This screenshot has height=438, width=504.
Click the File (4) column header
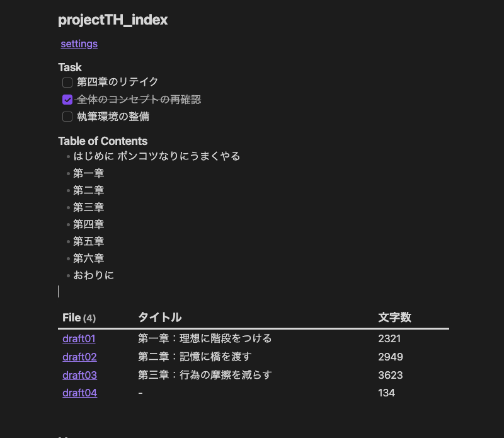click(x=79, y=318)
